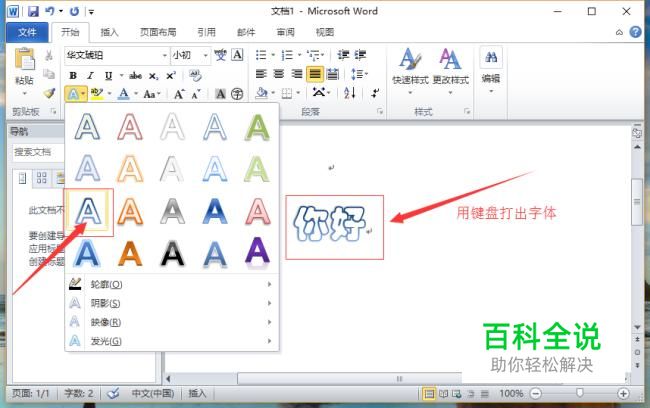This screenshot has width=650, height=408.
Task: Click the Redo icon in title bar
Action: (74, 11)
